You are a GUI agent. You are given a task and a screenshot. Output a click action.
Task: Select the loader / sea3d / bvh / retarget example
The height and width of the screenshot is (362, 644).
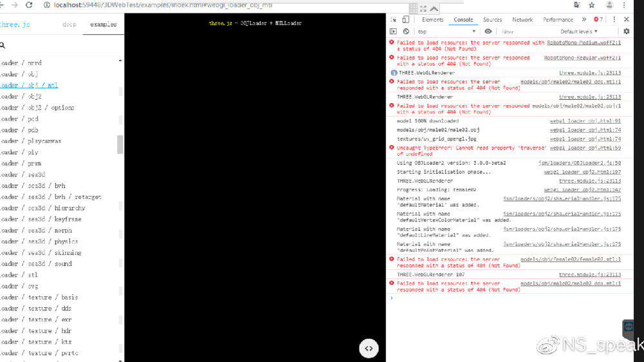[x=51, y=197]
